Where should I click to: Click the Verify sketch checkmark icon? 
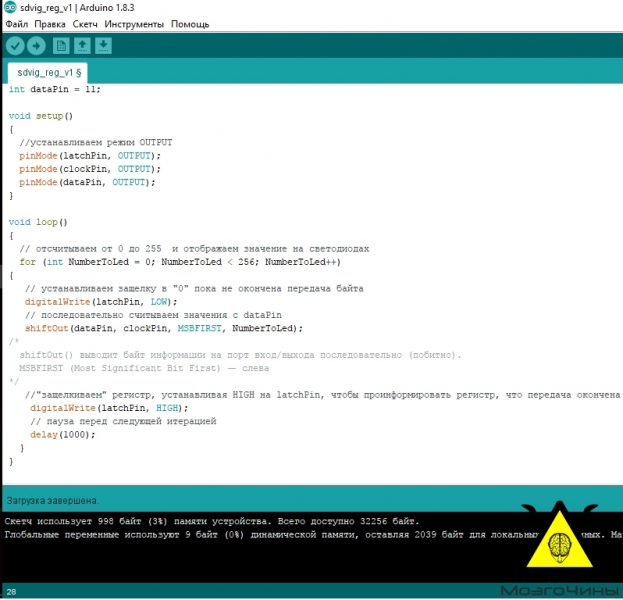click(x=15, y=46)
